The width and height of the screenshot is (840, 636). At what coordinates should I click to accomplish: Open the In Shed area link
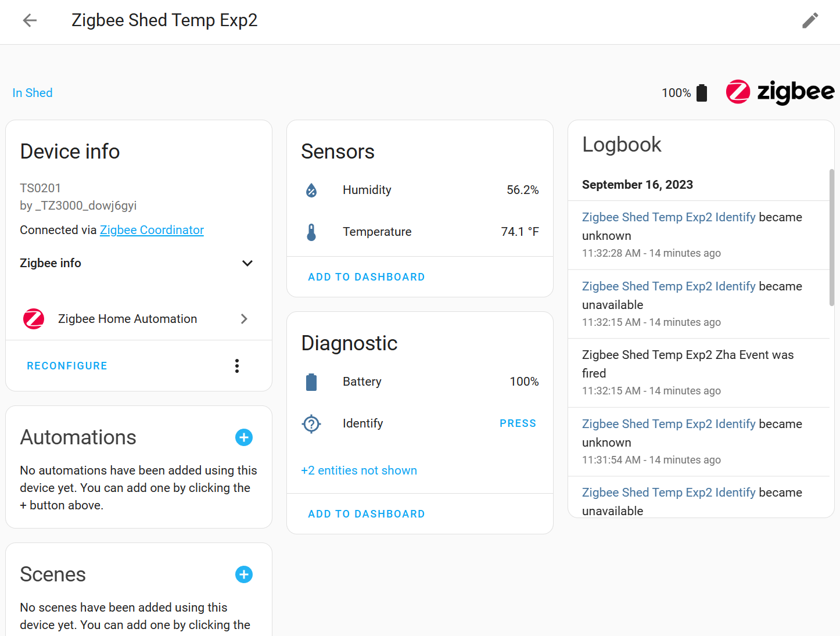pyautogui.click(x=32, y=92)
